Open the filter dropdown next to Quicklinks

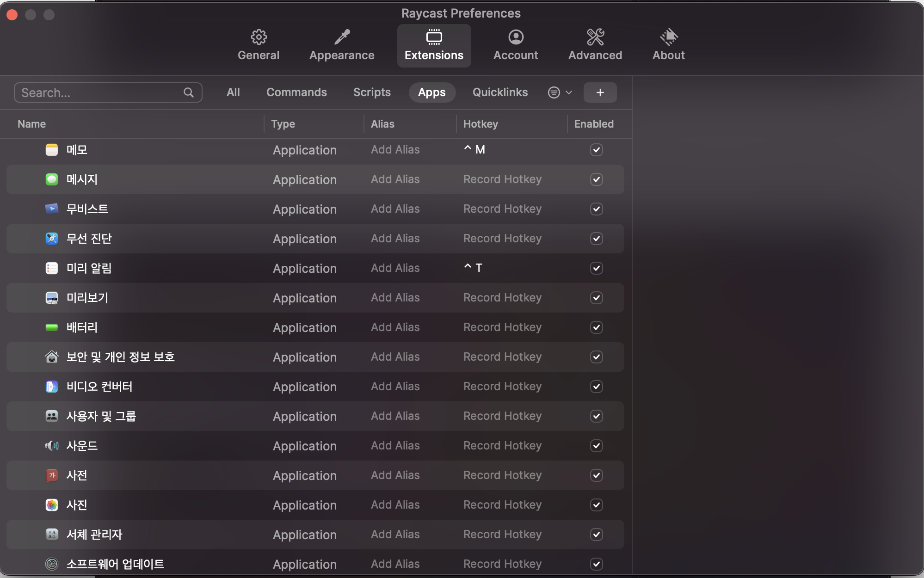point(560,92)
